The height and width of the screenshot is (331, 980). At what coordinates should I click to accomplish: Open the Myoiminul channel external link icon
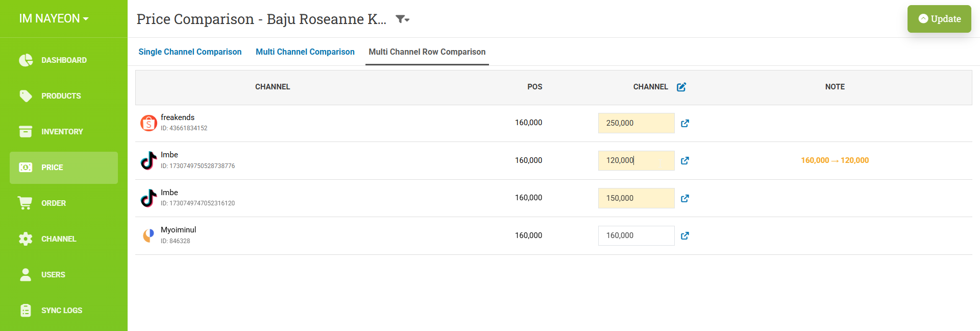(685, 235)
